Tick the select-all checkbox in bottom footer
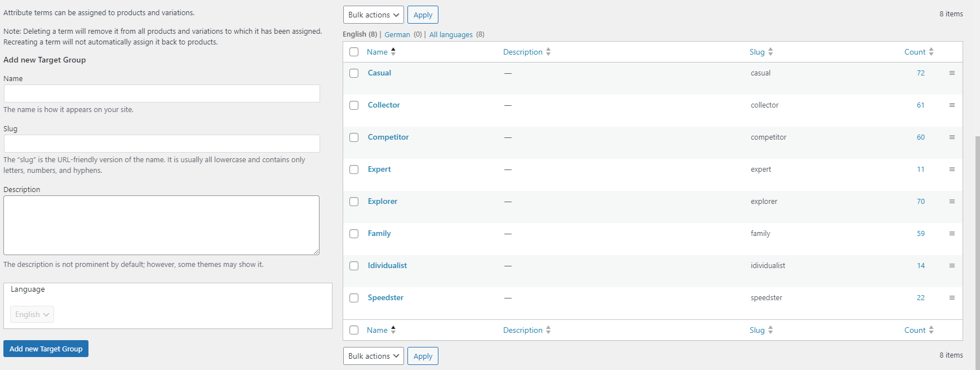 pos(354,330)
